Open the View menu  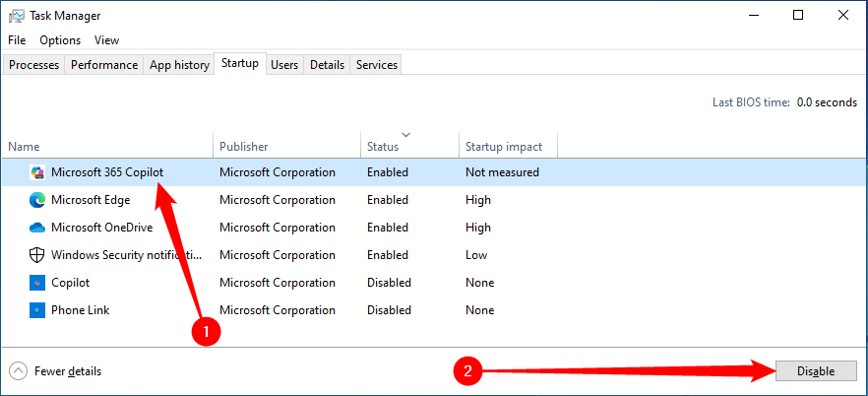(106, 40)
